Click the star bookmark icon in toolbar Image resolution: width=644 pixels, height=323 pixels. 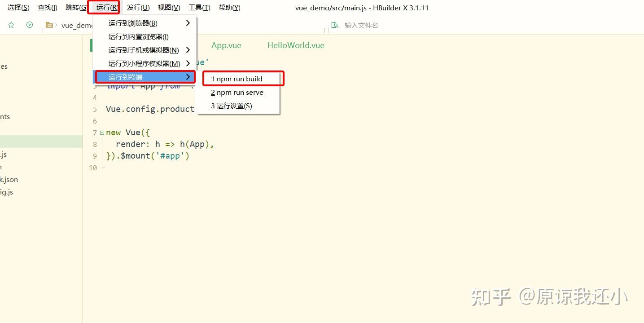click(11, 25)
